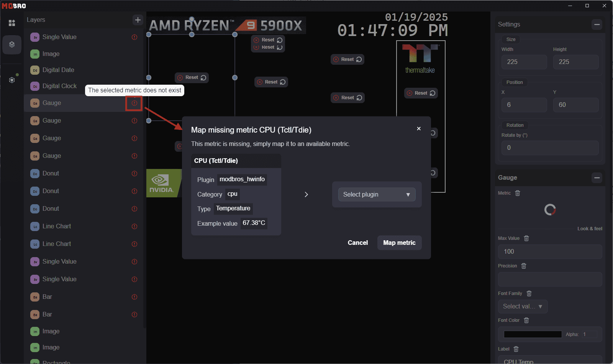The width and height of the screenshot is (613, 364).
Task: Remove Font Family setting via trash icon
Action: point(529,293)
